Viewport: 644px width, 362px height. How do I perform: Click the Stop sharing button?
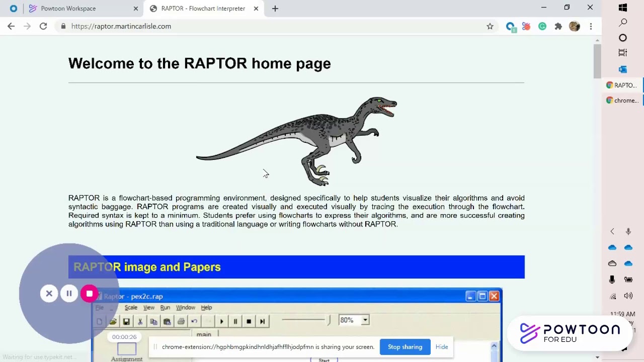click(x=405, y=347)
